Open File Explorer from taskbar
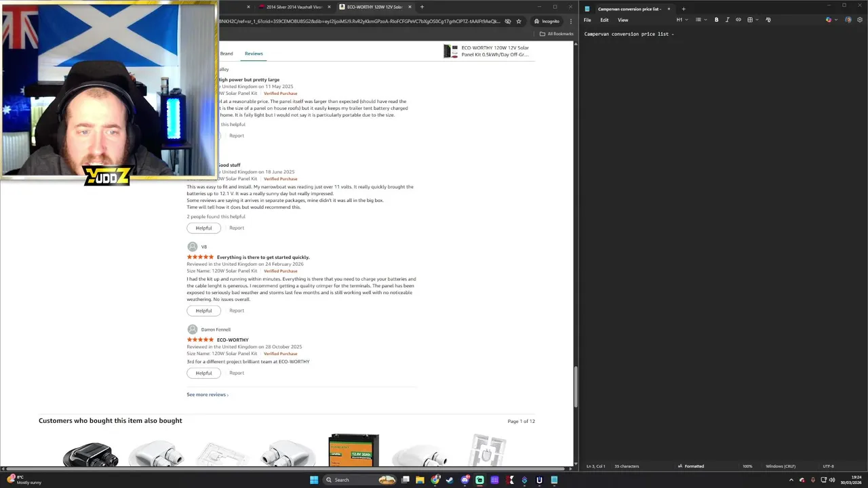This screenshot has width=868, height=488. (x=420, y=480)
